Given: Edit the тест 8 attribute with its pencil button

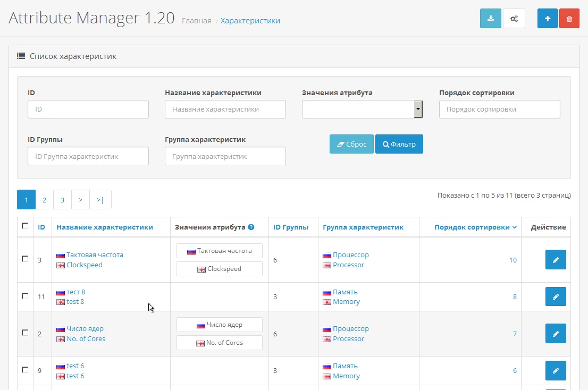Looking at the screenshot, I should point(556,296).
